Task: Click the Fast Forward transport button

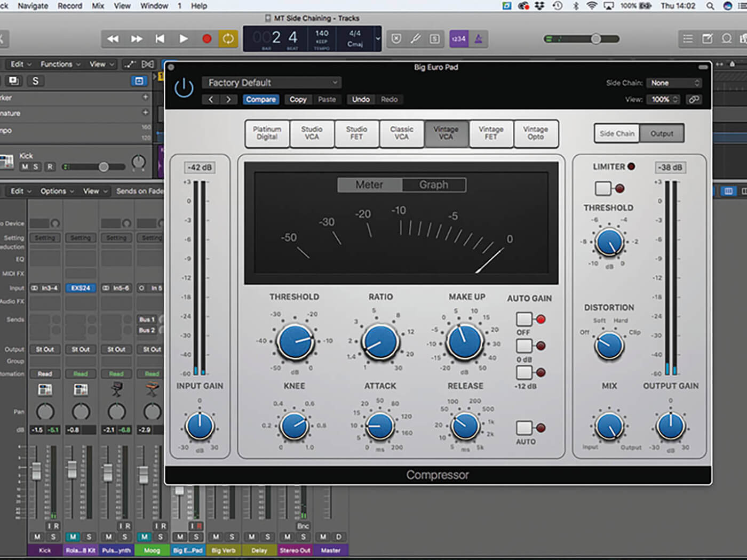Action: (137, 38)
